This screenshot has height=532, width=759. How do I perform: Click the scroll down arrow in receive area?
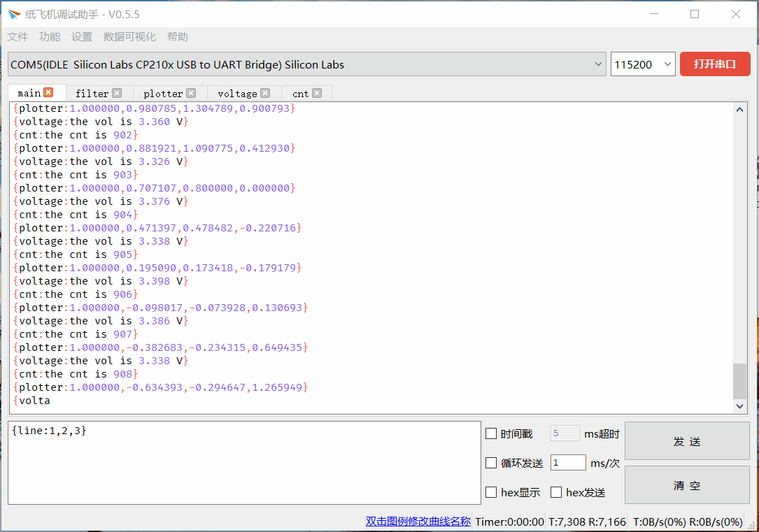[739, 406]
